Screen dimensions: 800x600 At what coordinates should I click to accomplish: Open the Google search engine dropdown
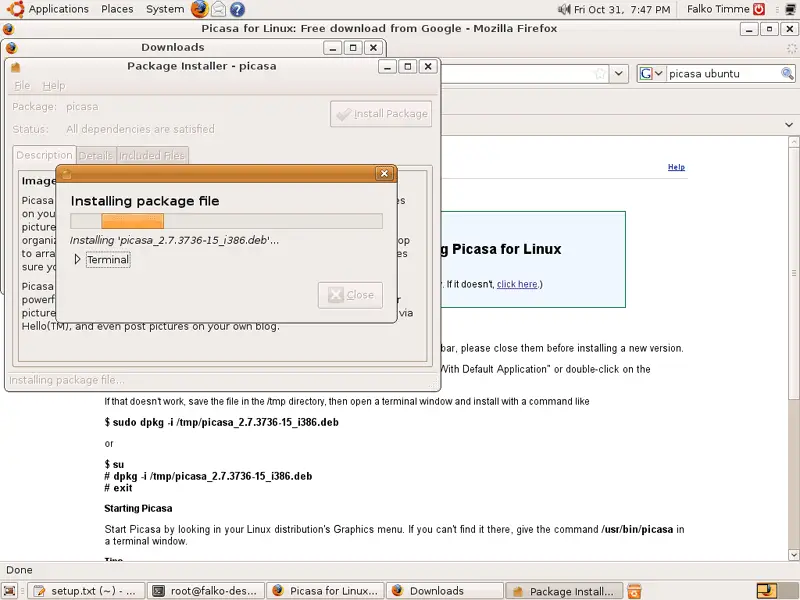[651, 73]
